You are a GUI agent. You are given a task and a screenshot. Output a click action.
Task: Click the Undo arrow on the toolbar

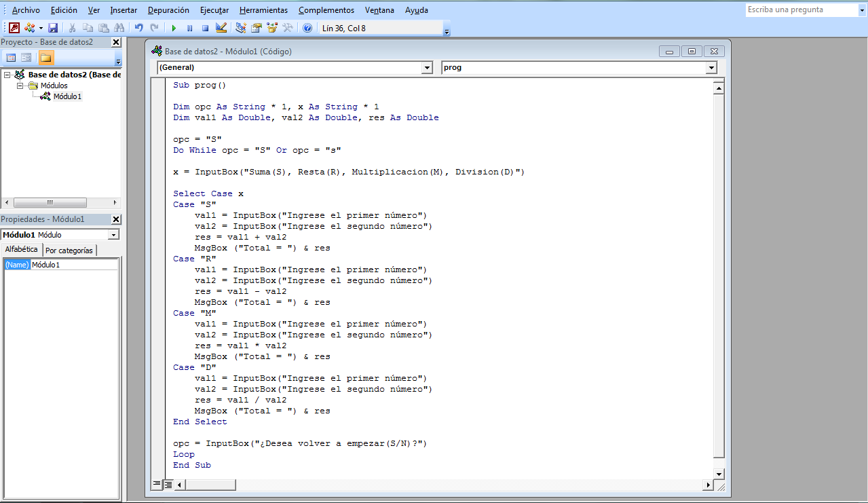coord(139,28)
